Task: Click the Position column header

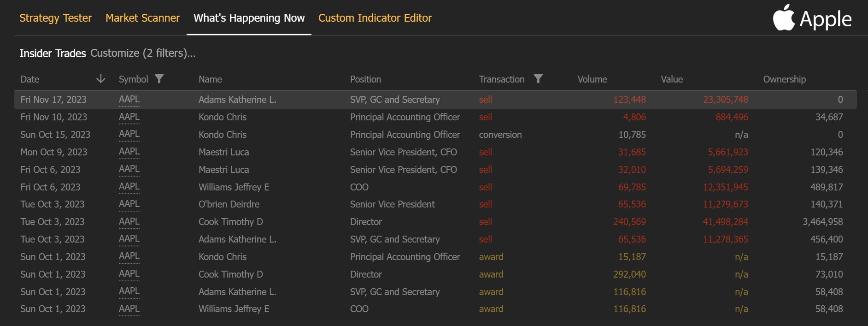Action: pos(365,79)
